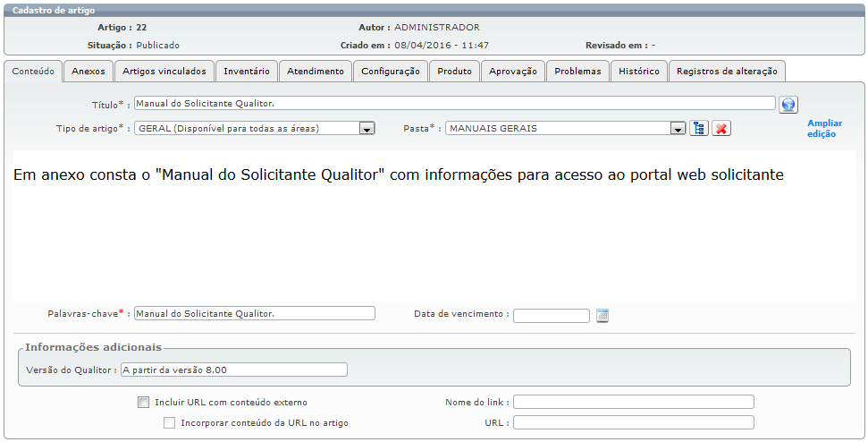Expand the Pasta MANUAIS GERAIS dropdown

[566, 129]
